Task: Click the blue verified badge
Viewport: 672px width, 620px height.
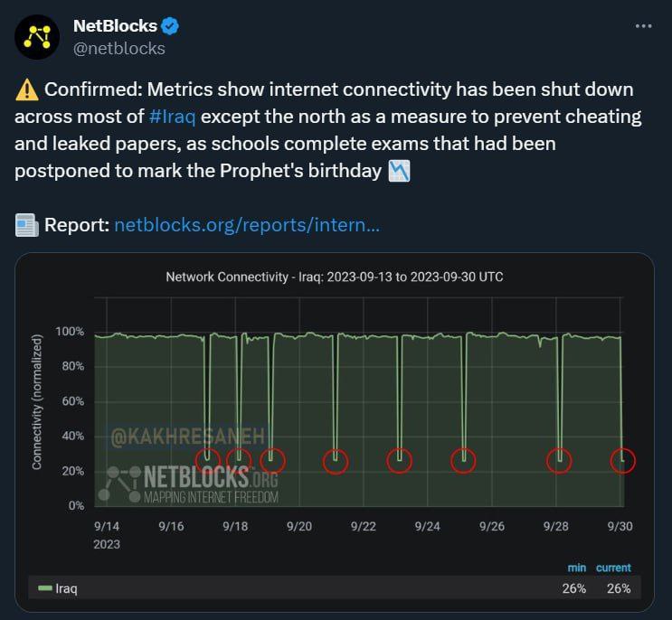Action: click(170, 26)
